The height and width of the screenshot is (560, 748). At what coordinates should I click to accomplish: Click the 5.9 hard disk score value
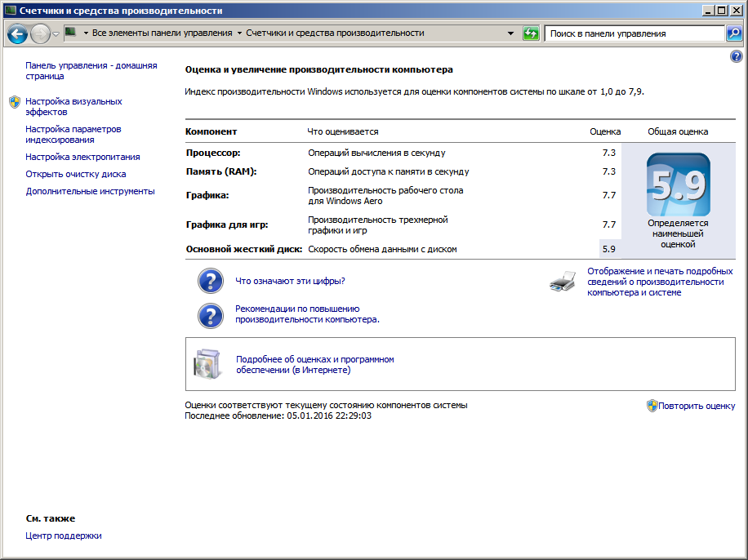tap(609, 249)
